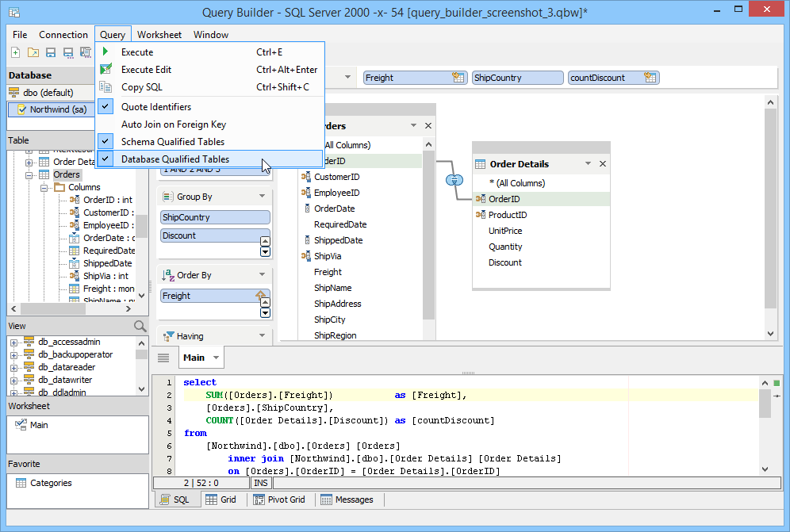Expand the db_backupoperator view node
Image resolution: width=790 pixels, height=532 pixels.
pos(14,354)
